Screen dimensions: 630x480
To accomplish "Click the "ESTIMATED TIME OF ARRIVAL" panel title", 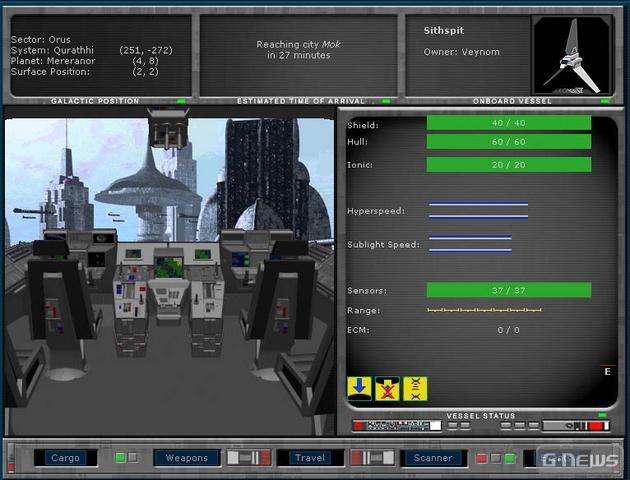I will click(301, 101).
